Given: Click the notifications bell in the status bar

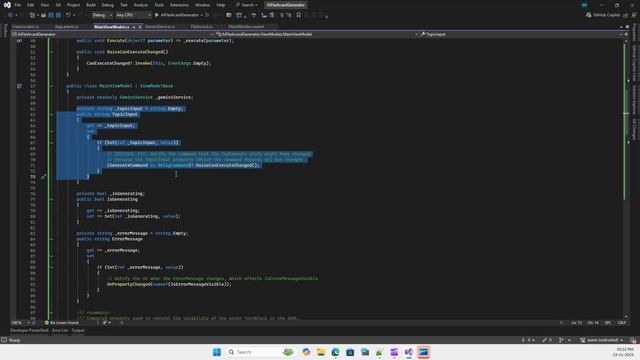Looking at the screenshot, I should point(633,340).
